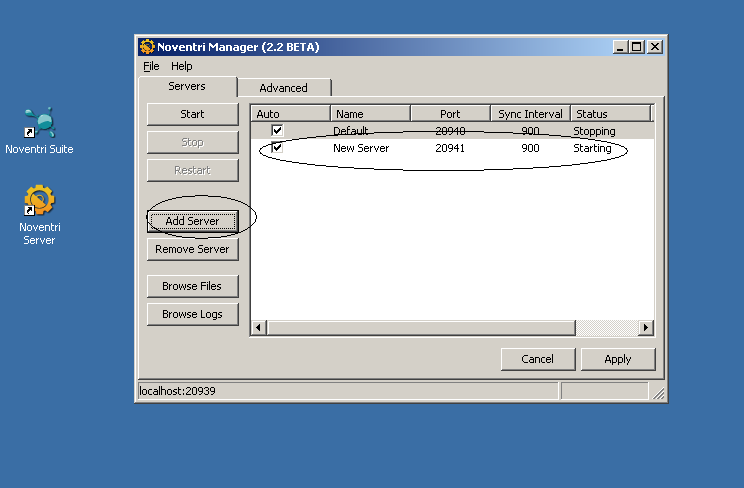The height and width of the screenshot is (488, 744).
Task: Switch to the Advanced tab
Action: click(283, 88)
